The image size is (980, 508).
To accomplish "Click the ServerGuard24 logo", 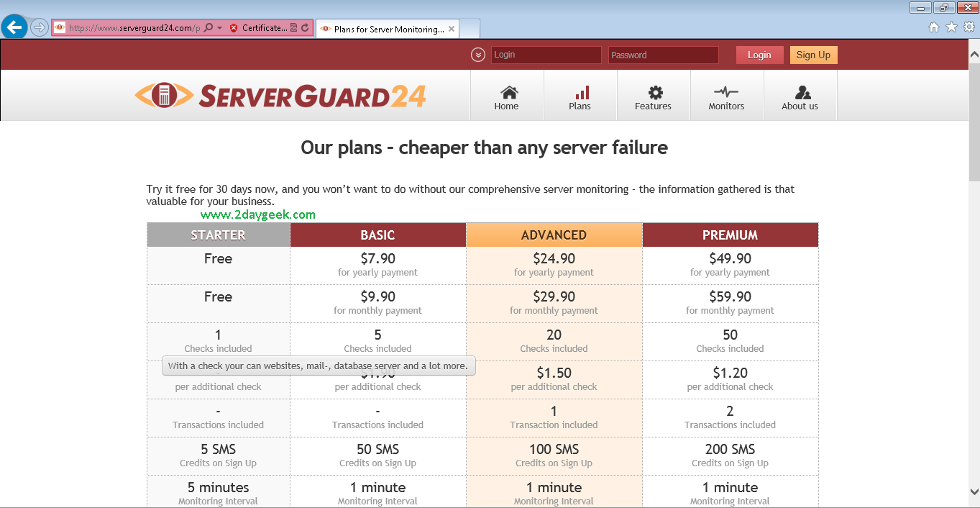I will coord(280,95).
